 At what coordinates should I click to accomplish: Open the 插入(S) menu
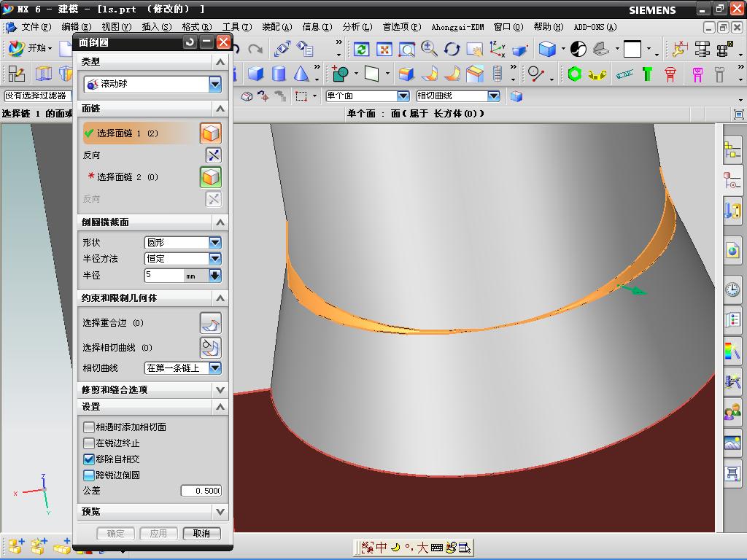coord(156,27)
